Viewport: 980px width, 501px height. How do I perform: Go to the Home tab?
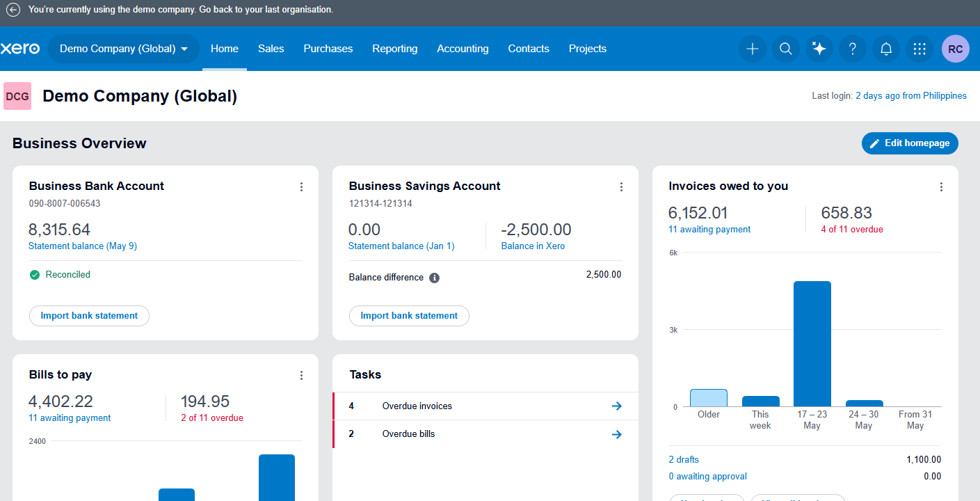(225, 49)
